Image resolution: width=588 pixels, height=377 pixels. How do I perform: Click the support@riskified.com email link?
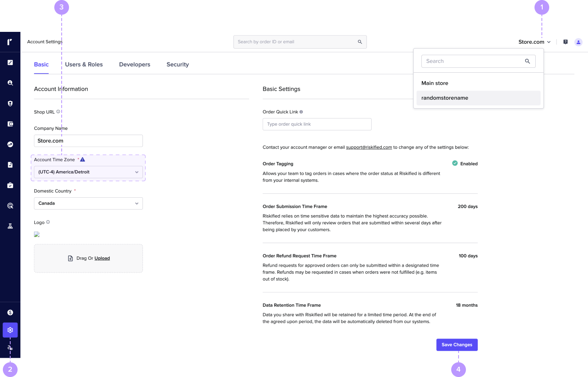[x=369, y=147]
